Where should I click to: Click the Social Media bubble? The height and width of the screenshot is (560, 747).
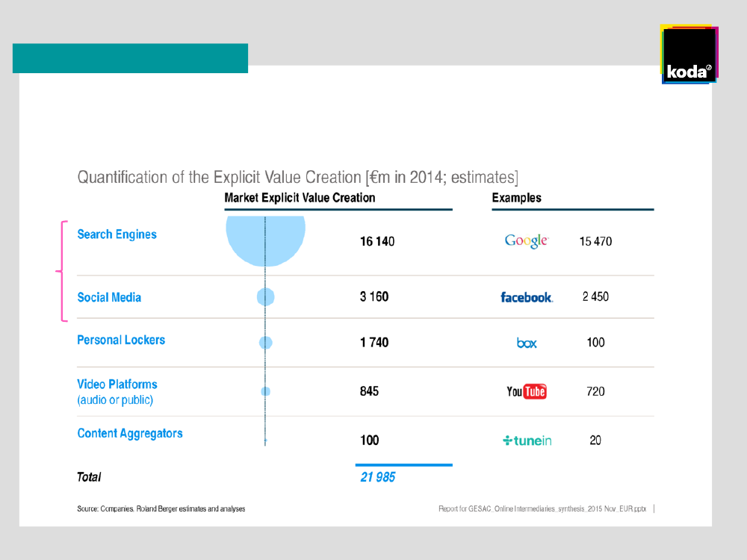tap(266, 297)
